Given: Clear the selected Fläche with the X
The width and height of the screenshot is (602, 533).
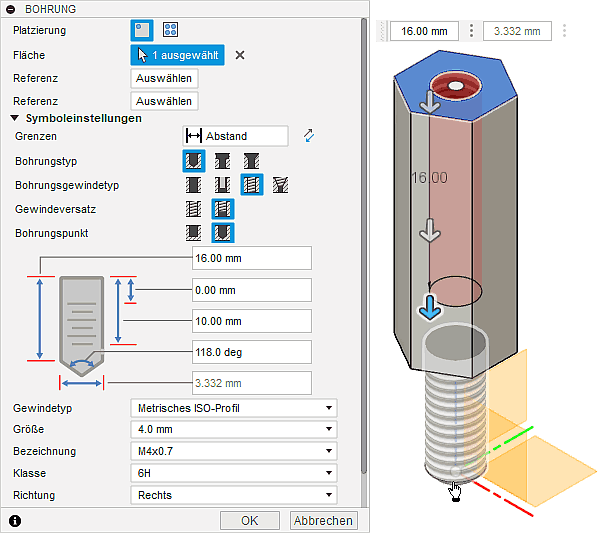Looking at the screenshot, I should pyautogui.click(x=240, y=55).
